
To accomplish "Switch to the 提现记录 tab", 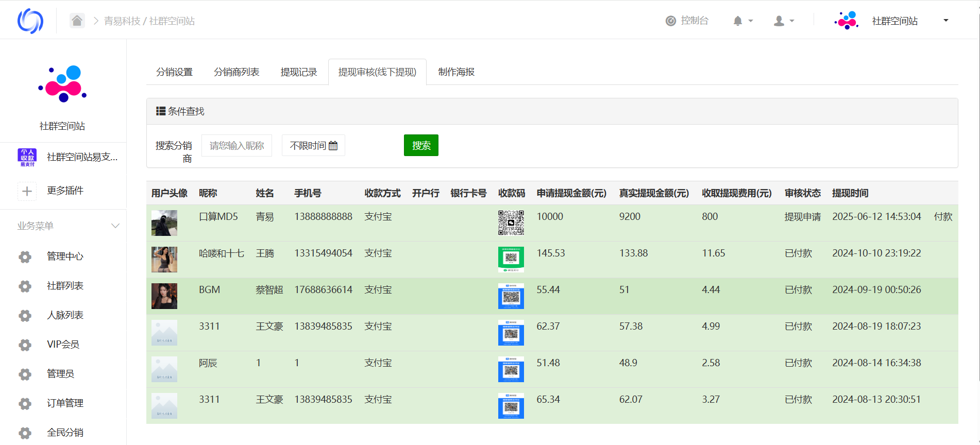I will point(298,72).
